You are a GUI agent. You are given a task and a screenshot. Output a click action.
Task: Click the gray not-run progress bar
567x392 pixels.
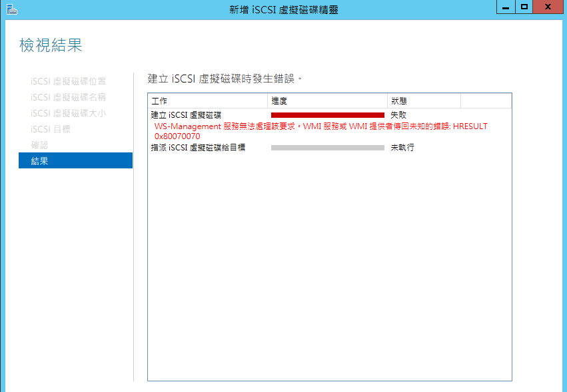point(327,148)
